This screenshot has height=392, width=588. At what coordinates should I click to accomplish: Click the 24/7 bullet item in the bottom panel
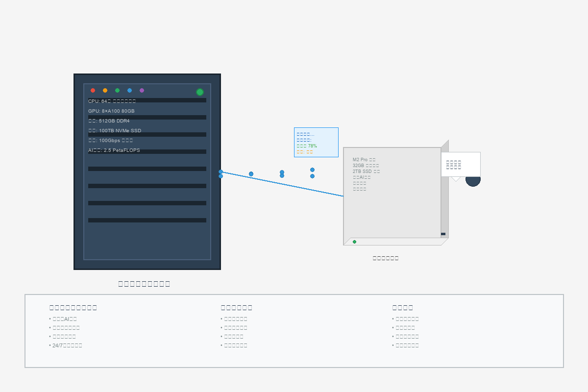coord(67,345)
